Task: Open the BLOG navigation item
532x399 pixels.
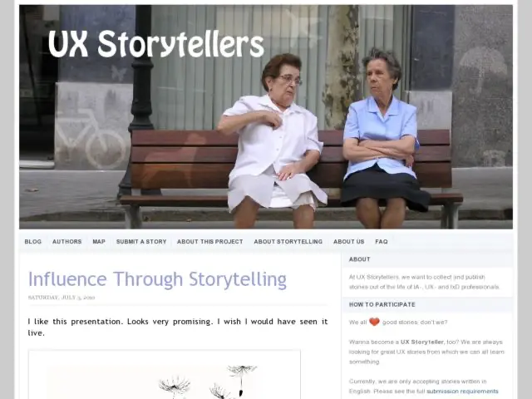Action: [33, 242]
